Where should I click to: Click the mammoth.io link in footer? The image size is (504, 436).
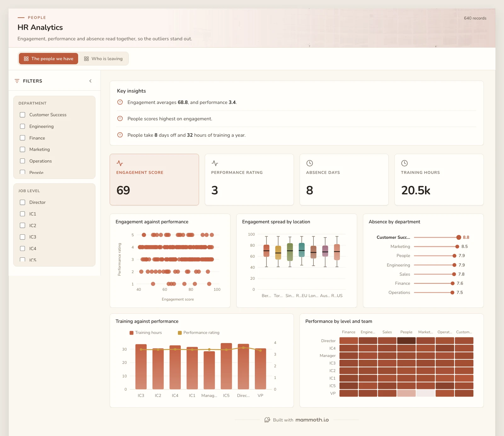click(x=312, y=420)
